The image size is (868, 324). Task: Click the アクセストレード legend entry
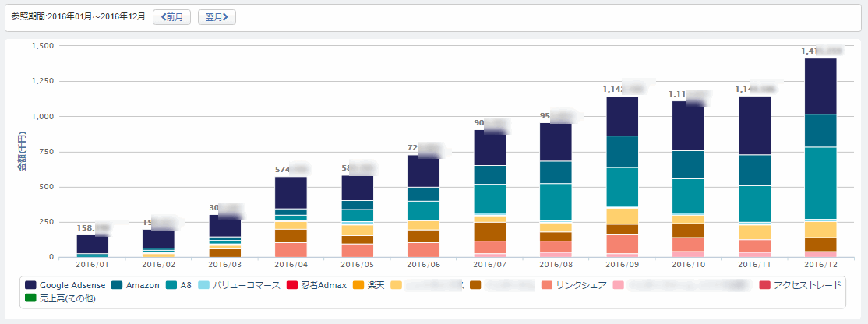click(803, 285)
